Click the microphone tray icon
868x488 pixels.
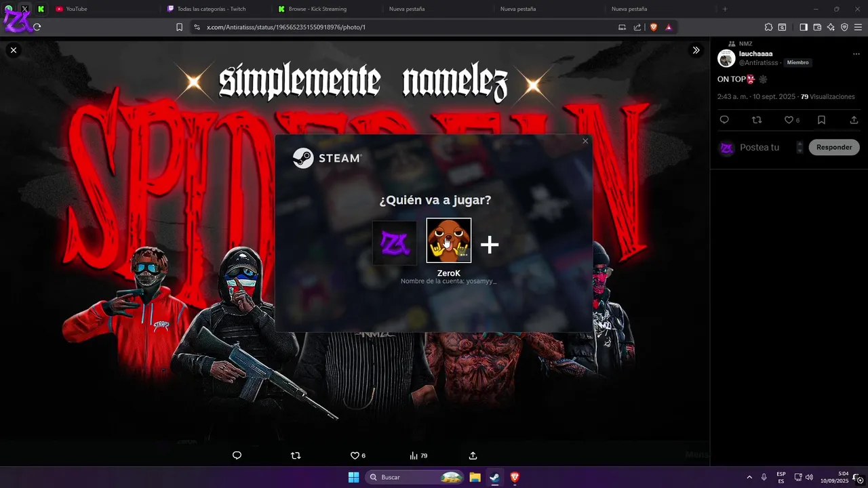tap(764, 477)
